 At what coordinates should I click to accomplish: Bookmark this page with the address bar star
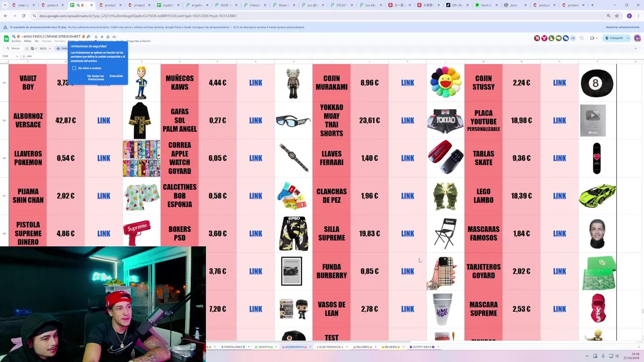coord(617,16)
